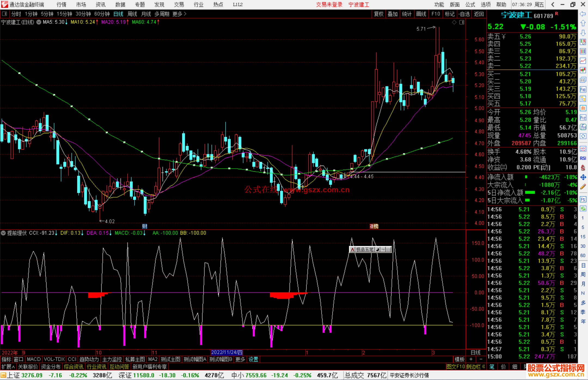Collapse the 侧边栏 side panel

coord(476,367)
